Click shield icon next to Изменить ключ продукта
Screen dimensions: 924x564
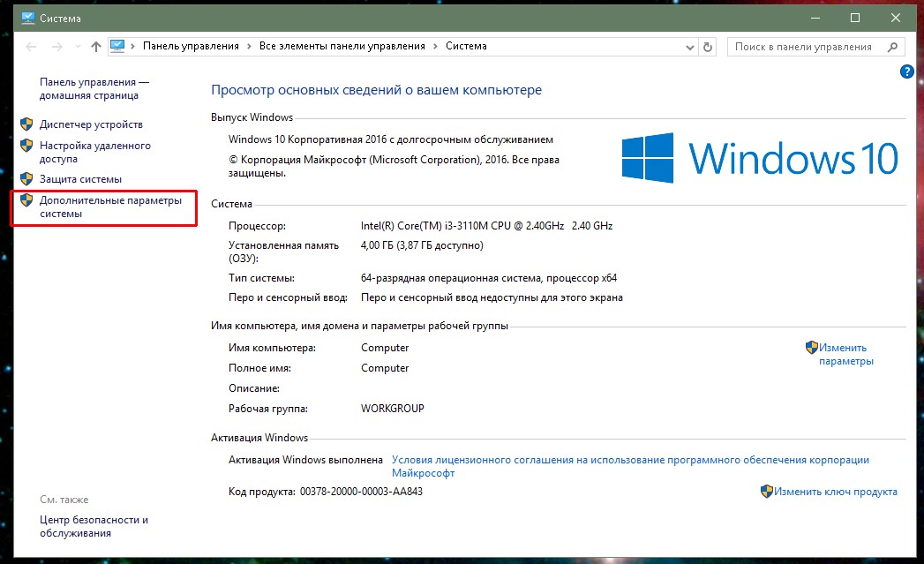coord(767,492)
